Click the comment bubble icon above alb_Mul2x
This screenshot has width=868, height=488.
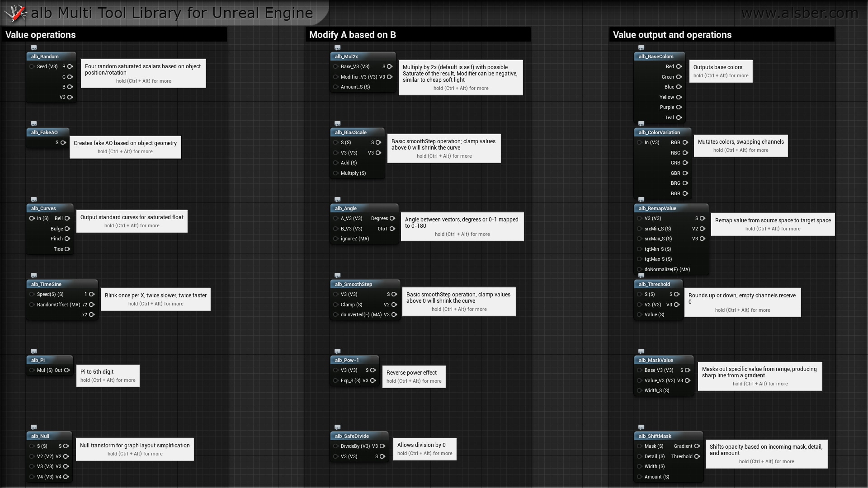pyautogui.click(x=338, y=47)
